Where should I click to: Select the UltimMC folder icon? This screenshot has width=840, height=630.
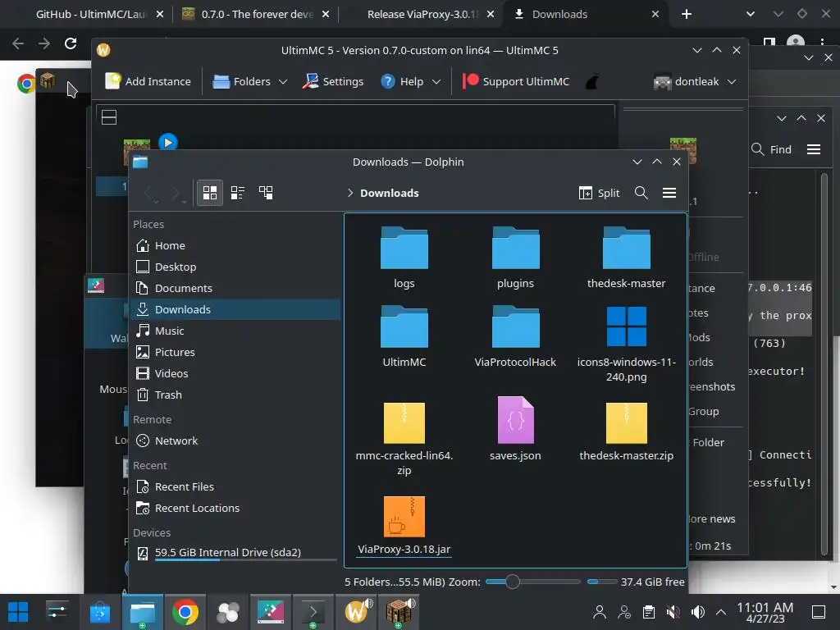tap(404, 326)
